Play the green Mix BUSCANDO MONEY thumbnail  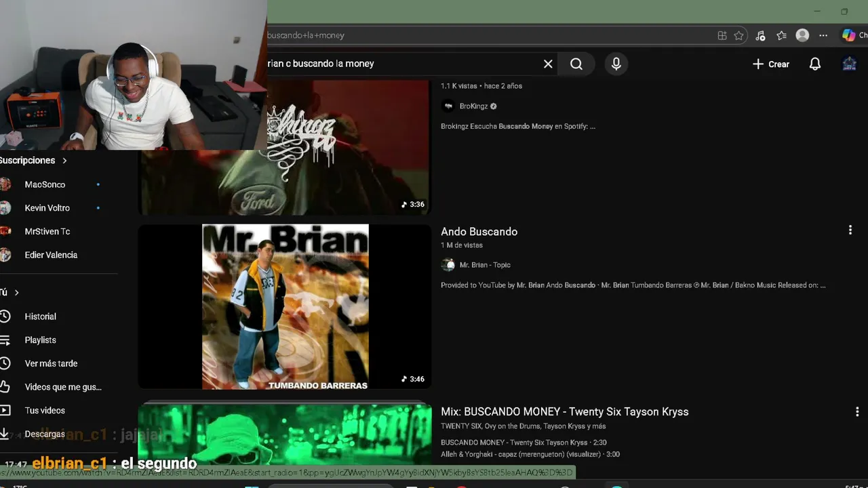[x=285, y=434]
